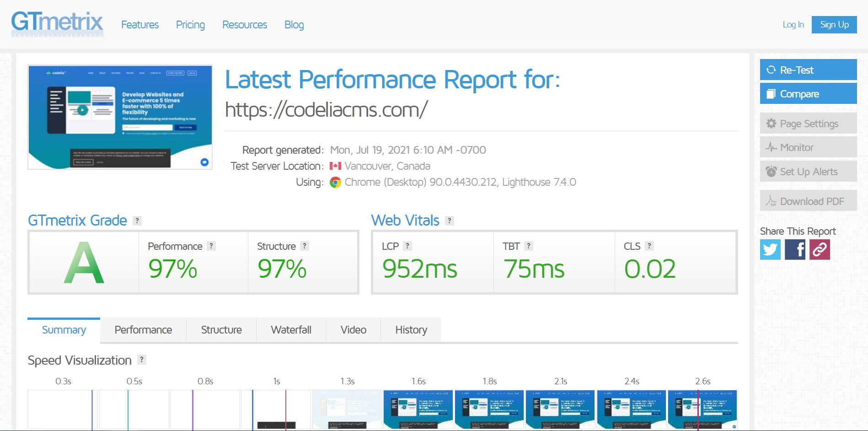Open help tooltip beside LCP metric
This screenshot has width=868, height=431.
coord(406,246)
